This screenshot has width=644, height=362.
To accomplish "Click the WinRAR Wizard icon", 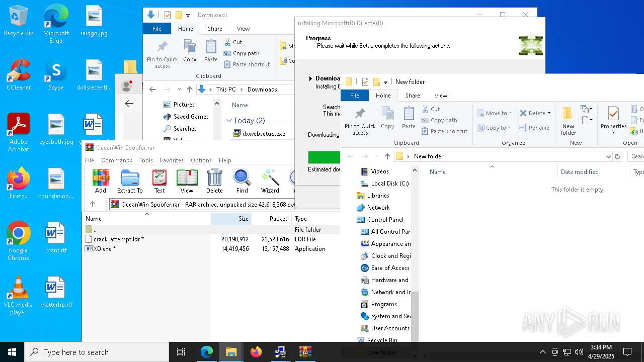I will tap(270, 181).
